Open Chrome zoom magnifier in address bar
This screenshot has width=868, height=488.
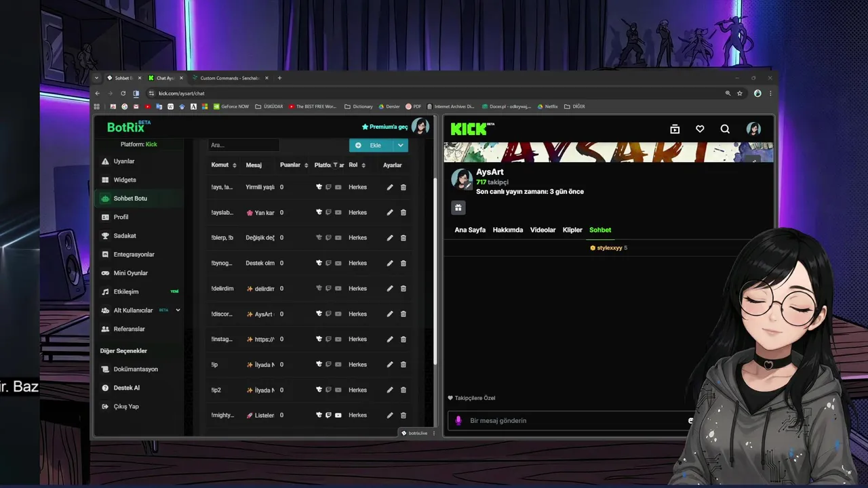pos(728,94)
